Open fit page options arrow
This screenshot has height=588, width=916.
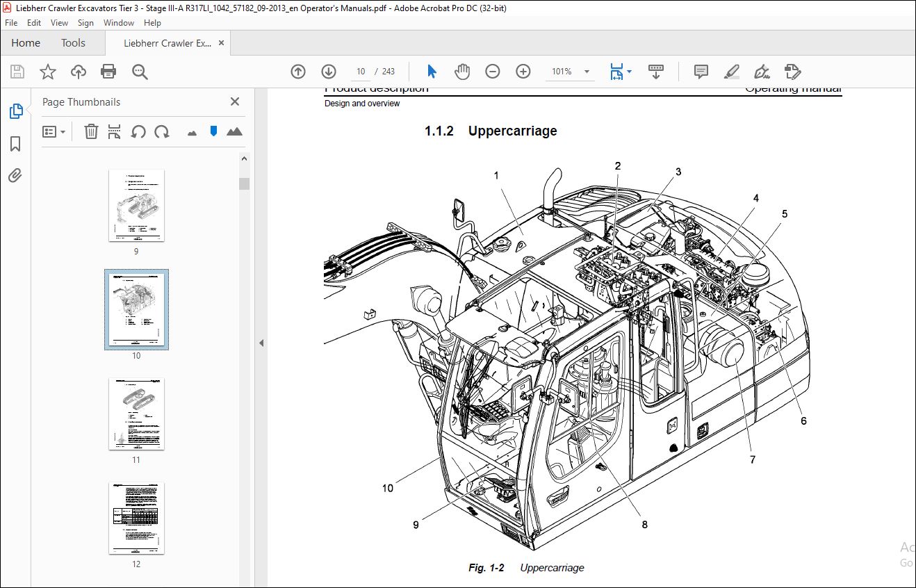coord(629,72)
